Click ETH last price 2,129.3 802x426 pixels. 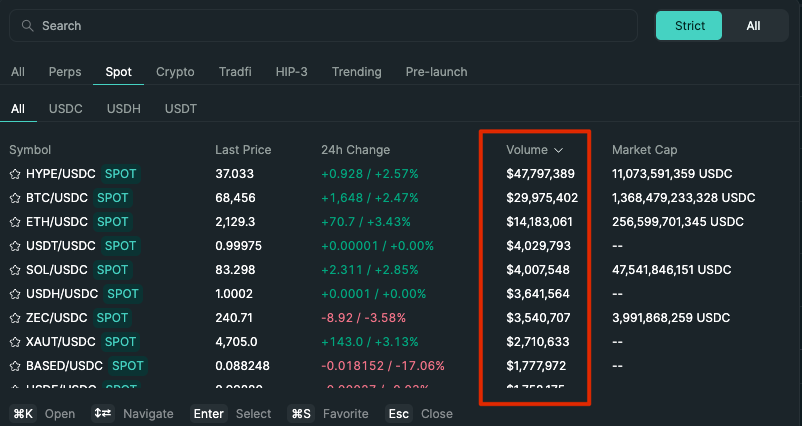pyautogui.click(x=235, y=222)
